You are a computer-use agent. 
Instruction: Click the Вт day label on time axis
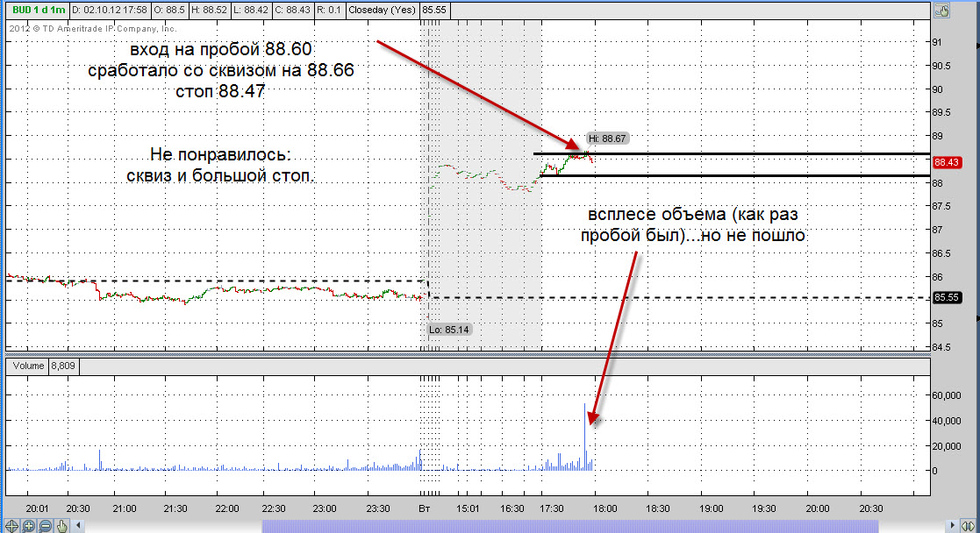click(x=425, y=508)
